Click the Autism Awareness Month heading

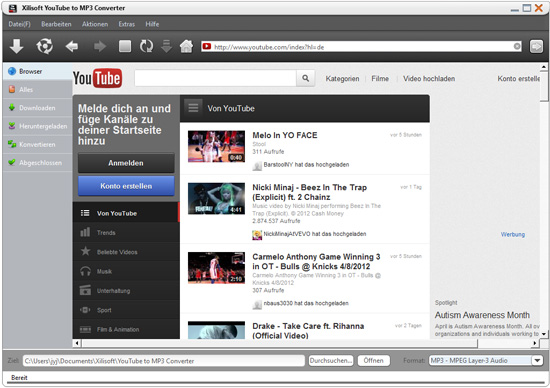click(x=482, y=315)
